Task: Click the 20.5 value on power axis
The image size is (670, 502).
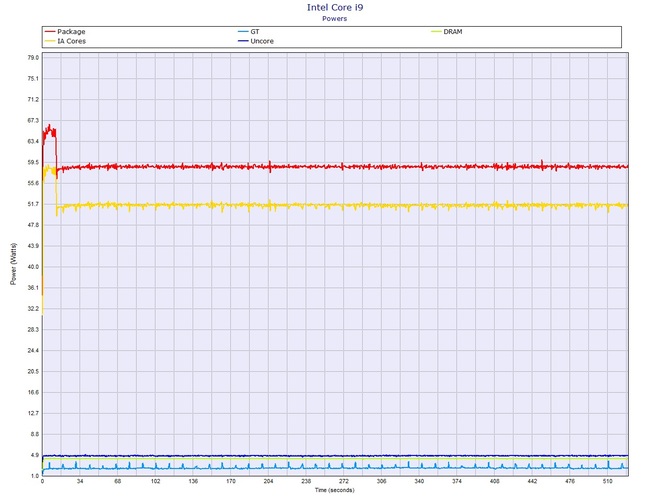Action: [33, 372]
